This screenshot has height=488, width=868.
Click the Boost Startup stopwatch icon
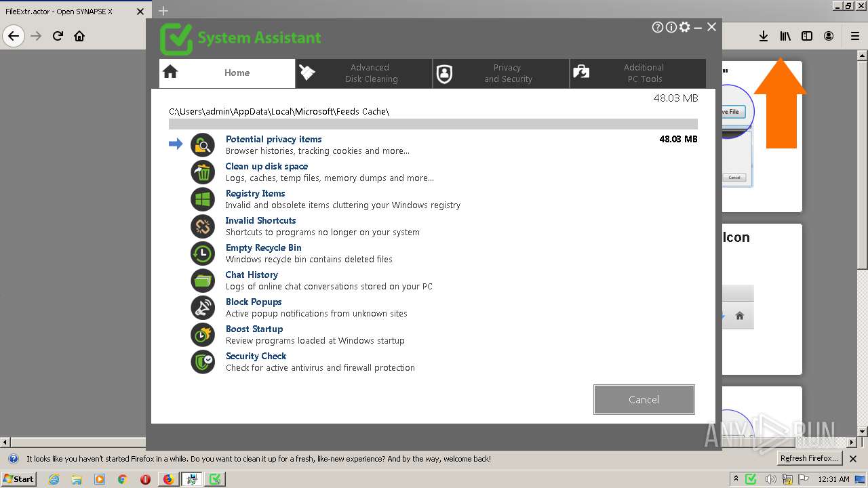pos(203,335)
